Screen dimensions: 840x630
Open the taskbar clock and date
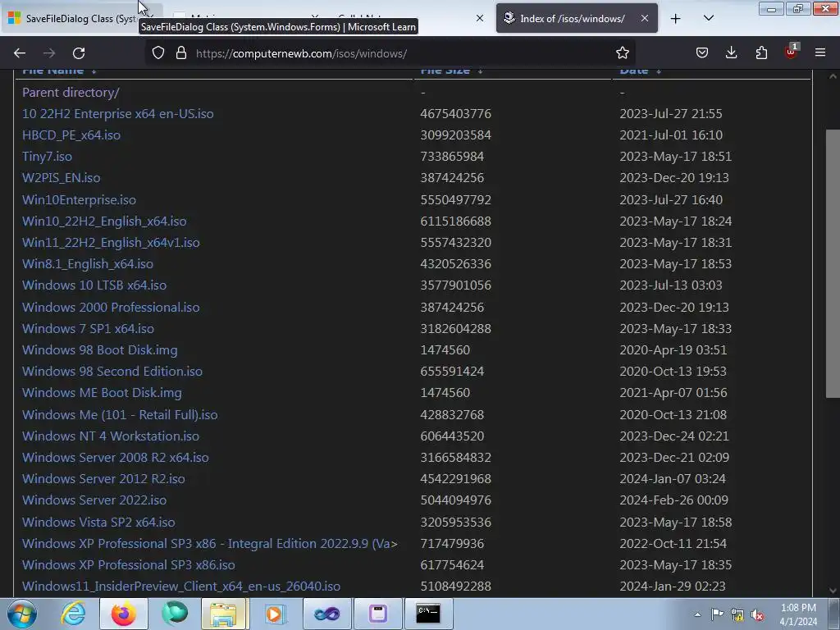tap(798, 614)
